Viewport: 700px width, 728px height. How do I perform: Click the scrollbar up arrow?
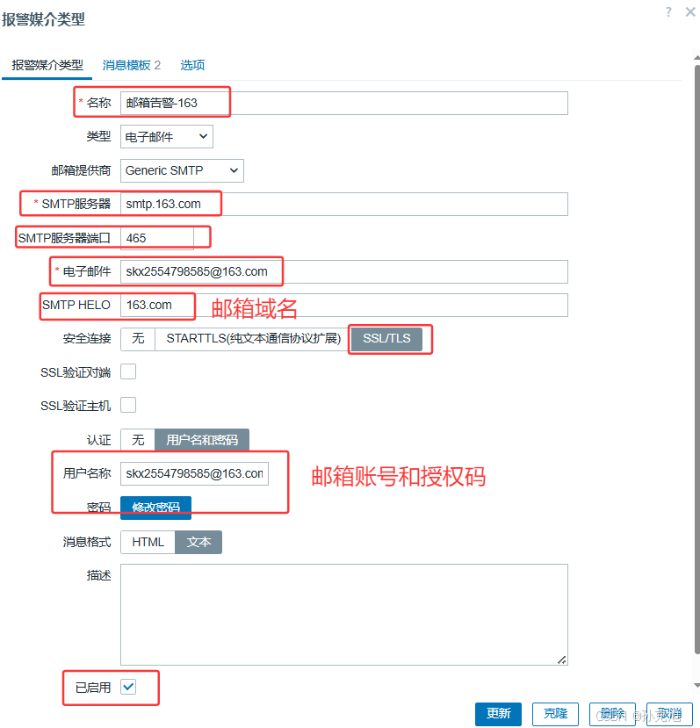[696, 58]
